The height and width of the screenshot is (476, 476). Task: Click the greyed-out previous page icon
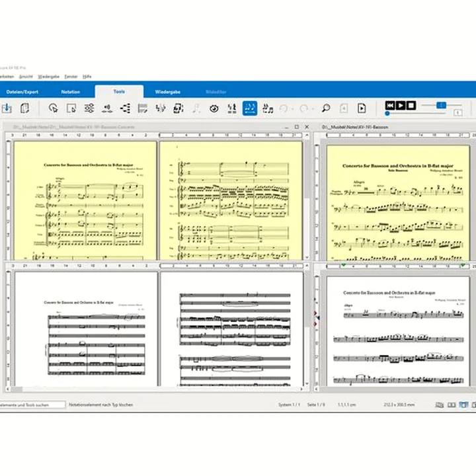point(344,108)
